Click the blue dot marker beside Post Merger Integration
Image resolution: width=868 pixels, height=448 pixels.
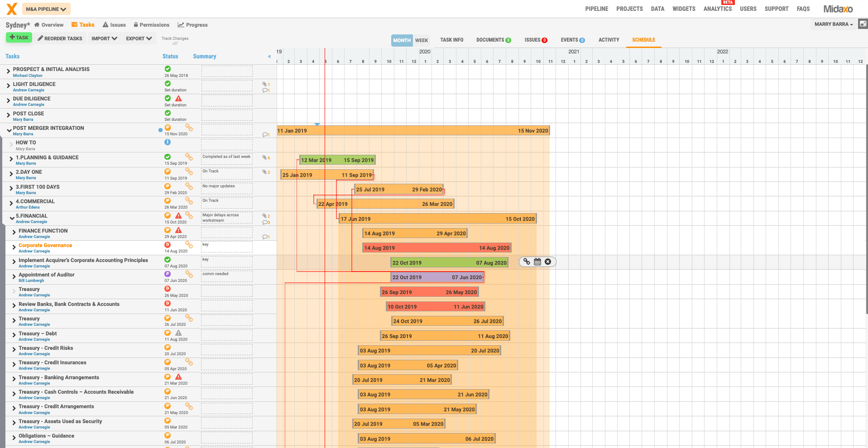pos(160,130)
